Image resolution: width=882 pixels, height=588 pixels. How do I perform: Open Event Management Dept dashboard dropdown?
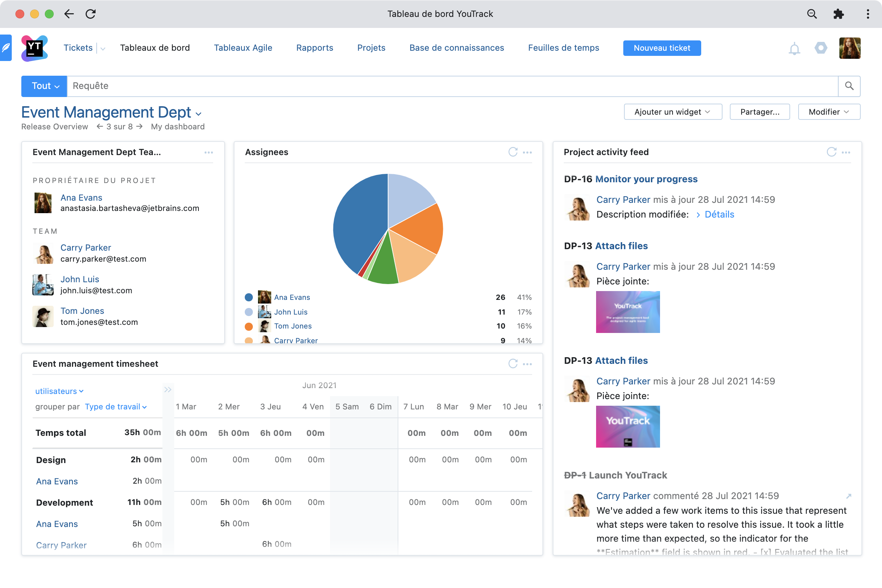pyautogui.click(x=198, y=114)
